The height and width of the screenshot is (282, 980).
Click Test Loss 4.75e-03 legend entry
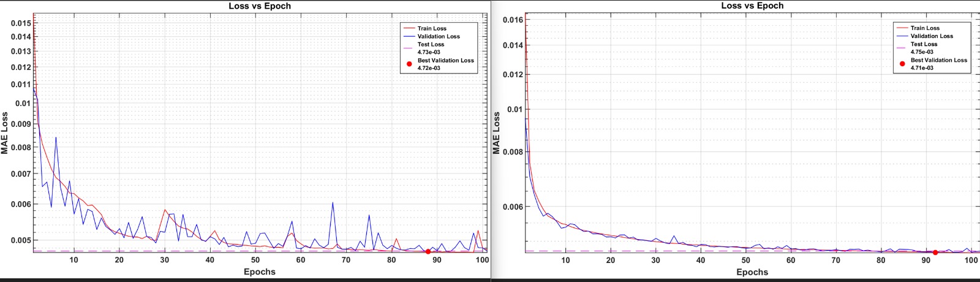point(924,47)
